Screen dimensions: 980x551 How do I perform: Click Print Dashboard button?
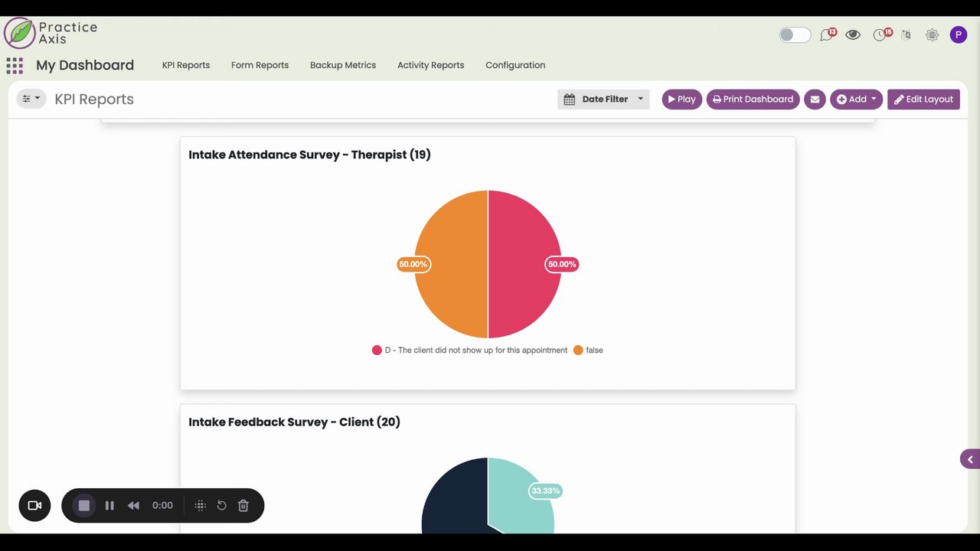pyautogui.click(x=753, y=99)
